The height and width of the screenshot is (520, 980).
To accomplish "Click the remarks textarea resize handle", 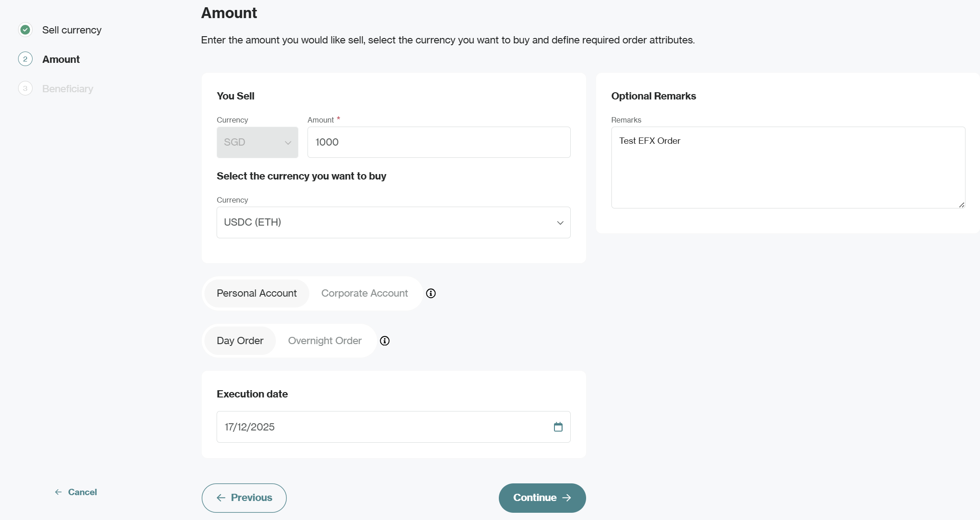I will point(961,205).
